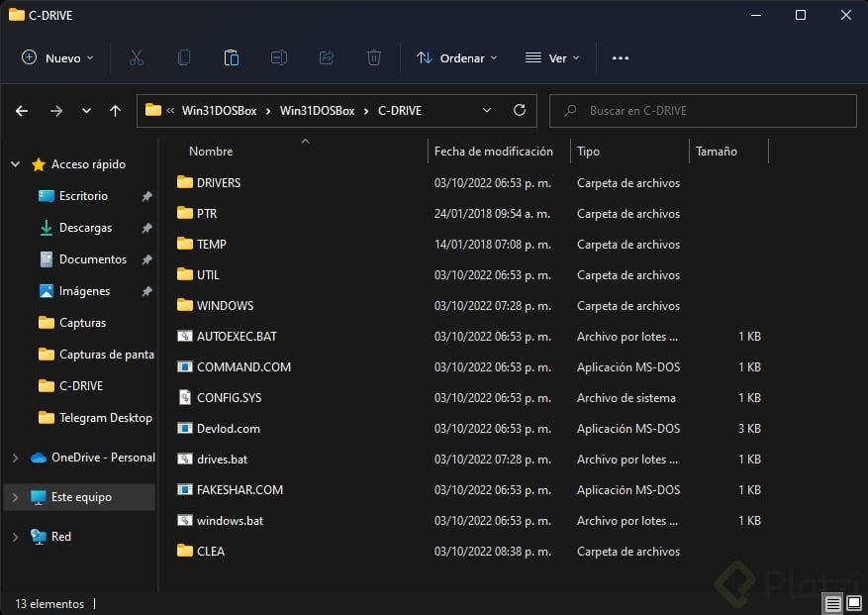Click the Rename icon in toolbar

279,58
